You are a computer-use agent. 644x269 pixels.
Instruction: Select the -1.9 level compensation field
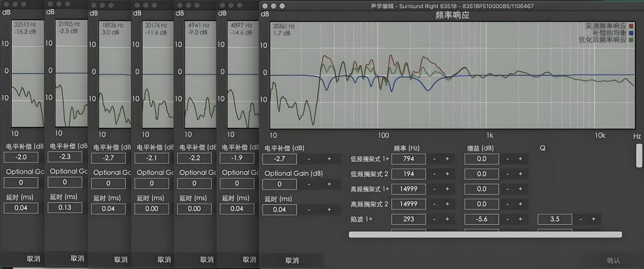click(x=237, y=158)
